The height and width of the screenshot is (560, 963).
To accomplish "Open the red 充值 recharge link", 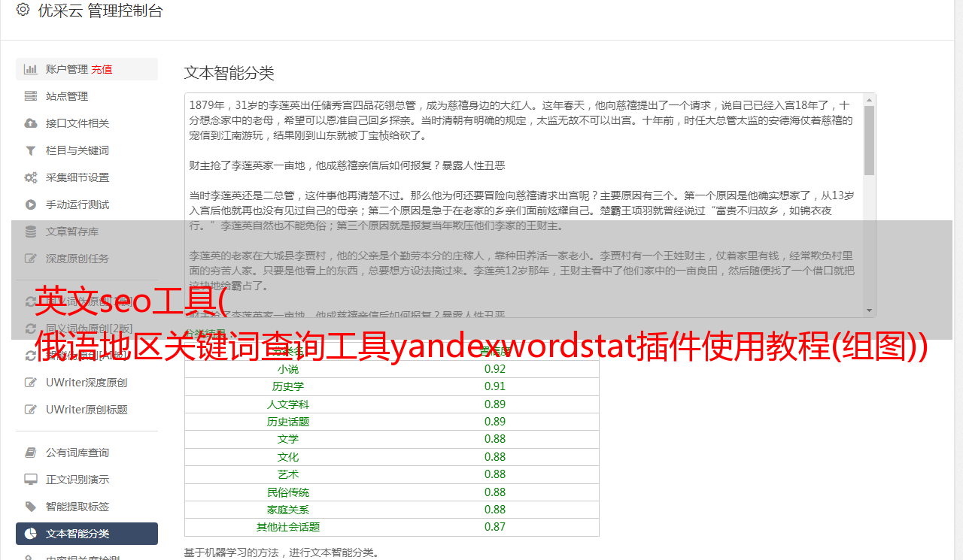I will point(102,69).
